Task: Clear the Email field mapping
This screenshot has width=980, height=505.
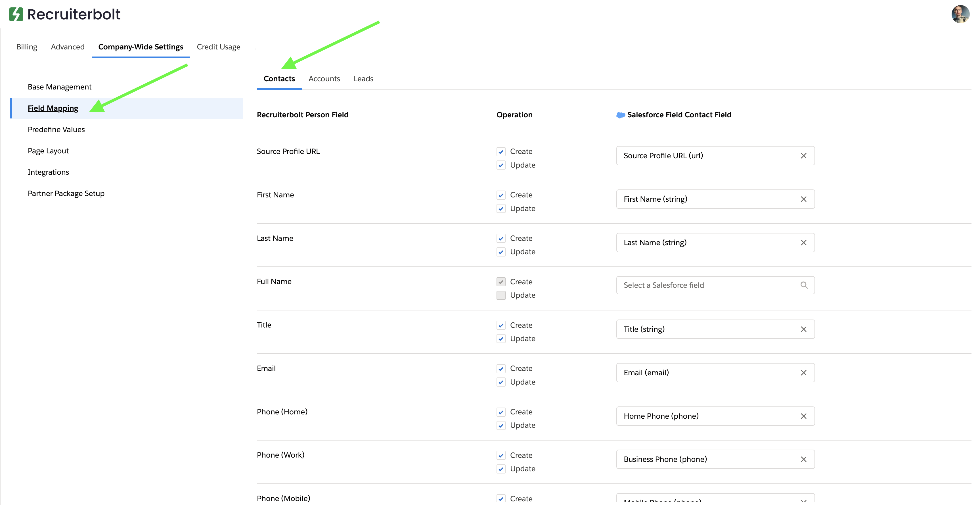Action: coord(803,373)
